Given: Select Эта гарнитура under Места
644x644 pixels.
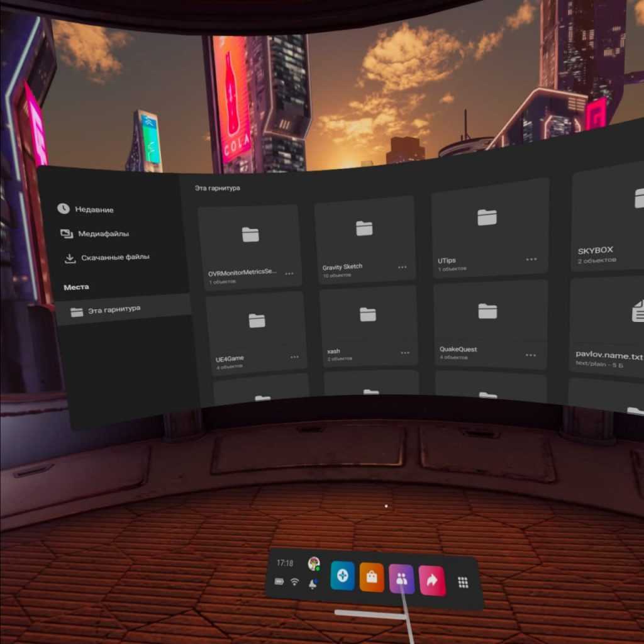Looking at the screenshot, I should pyautogui.click(x=113, y=309).
